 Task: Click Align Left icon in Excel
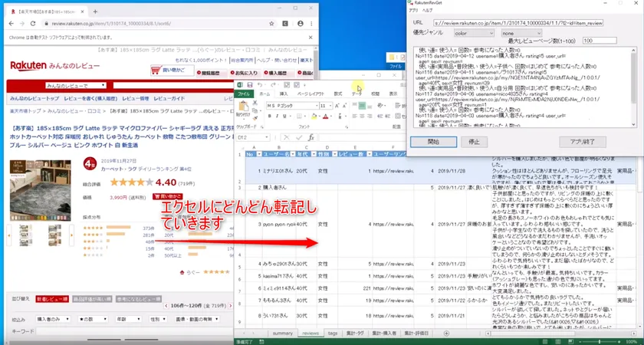coord(355,117)
